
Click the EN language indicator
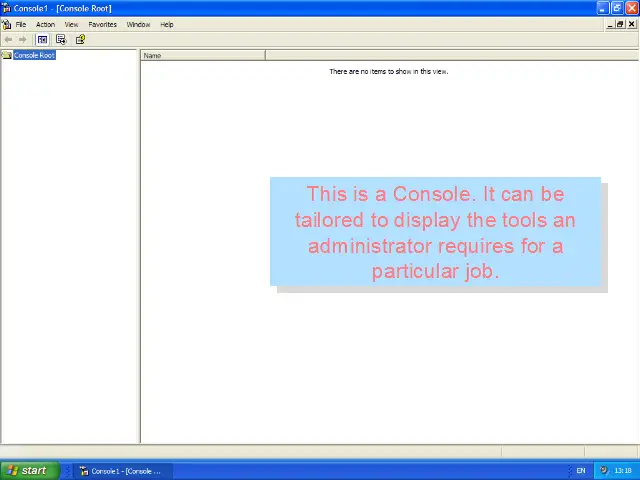click(x=581, y=471)
